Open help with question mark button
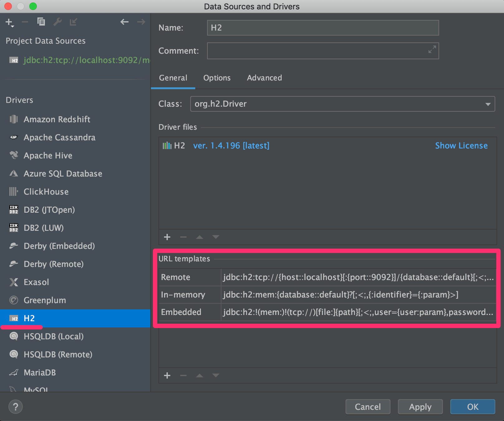 16,407
